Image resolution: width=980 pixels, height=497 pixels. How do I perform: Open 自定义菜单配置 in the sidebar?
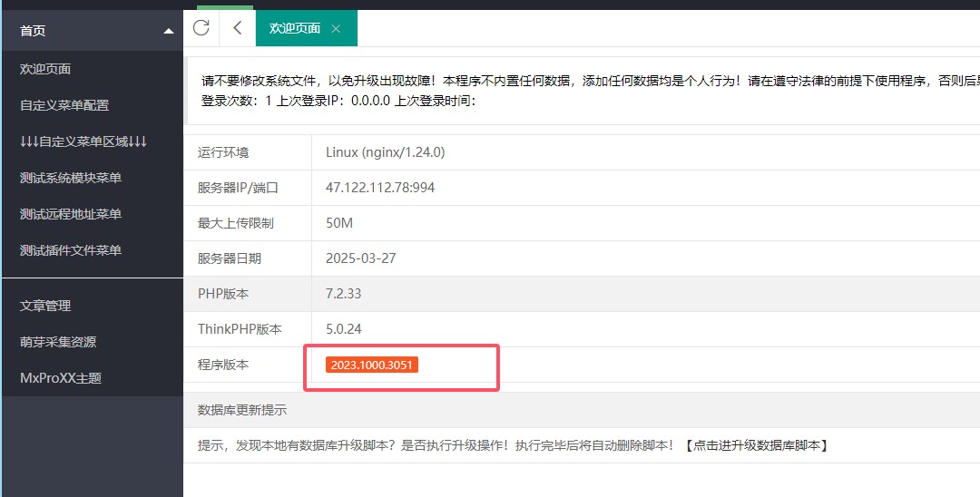point(64,105)
